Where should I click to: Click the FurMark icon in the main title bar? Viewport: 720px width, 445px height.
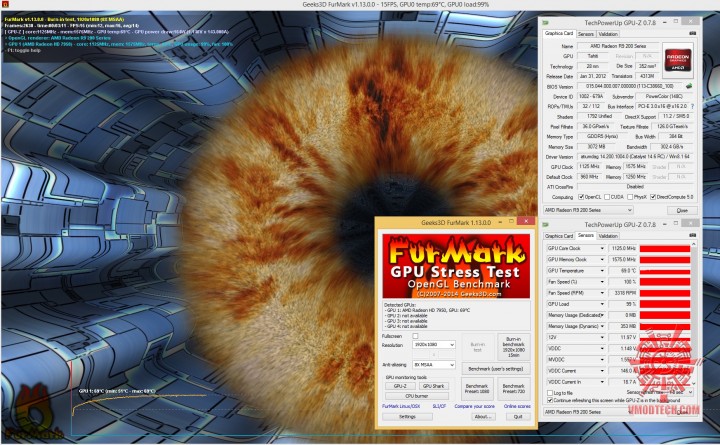click(x=5, y=4)
